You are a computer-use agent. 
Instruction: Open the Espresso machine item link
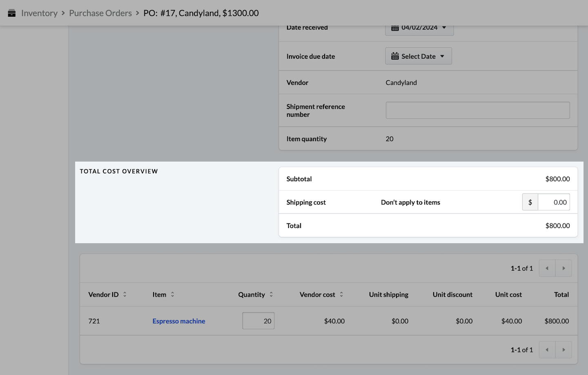pos(179,321)
